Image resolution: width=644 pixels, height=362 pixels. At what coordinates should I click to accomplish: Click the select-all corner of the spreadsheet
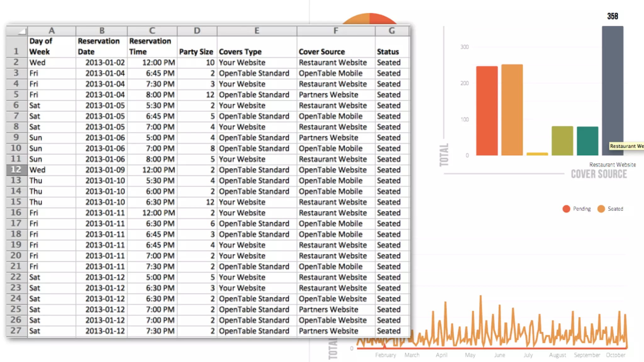[17, 31]
